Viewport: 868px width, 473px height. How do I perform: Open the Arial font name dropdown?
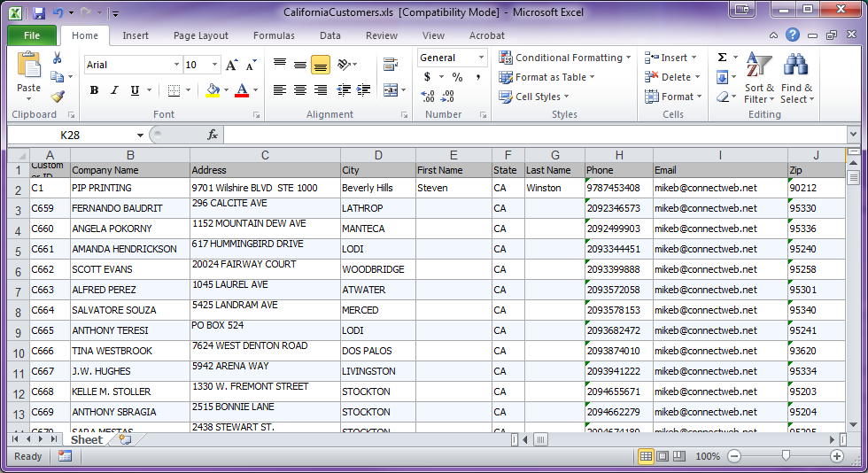coord(176,65)
